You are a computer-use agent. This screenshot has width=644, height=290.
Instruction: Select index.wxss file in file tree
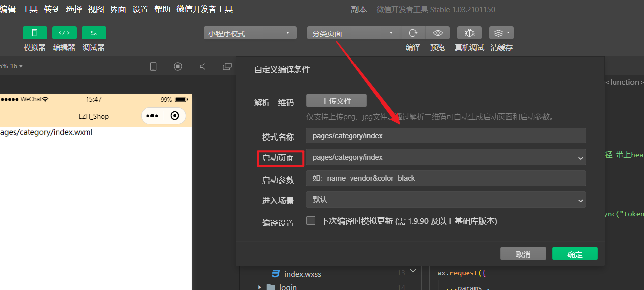pos(302,274)
